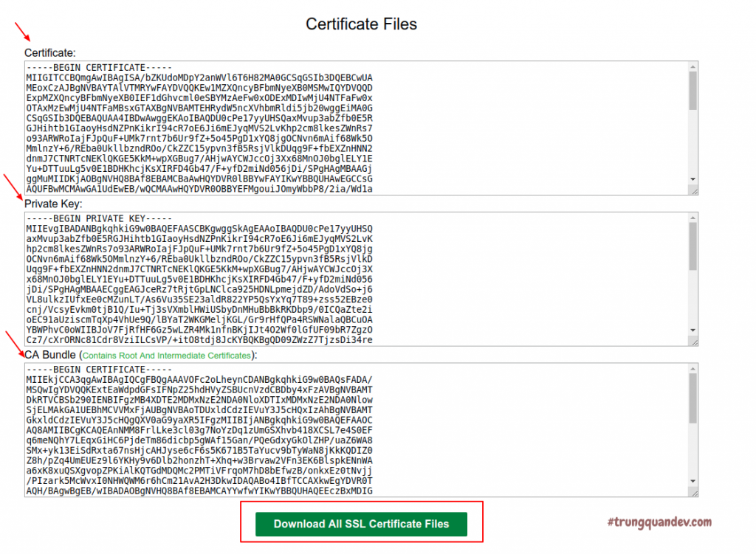The image size is (756, 554).
Task: Click inside the CA Bundle text area
Action: click(x=361, y=430)
